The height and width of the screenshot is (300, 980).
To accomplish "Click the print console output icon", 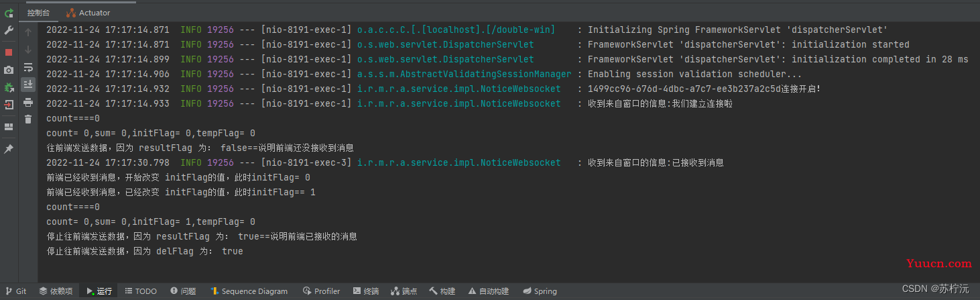I will coord(28,102).
